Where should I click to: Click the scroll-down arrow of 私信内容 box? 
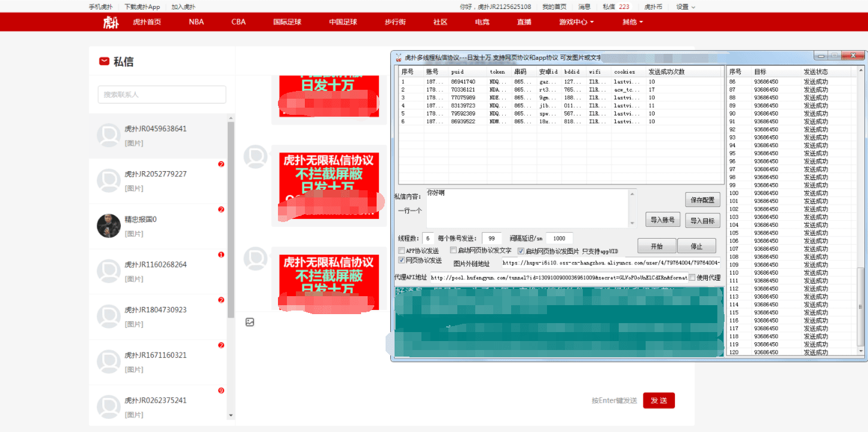pos(632,223)
